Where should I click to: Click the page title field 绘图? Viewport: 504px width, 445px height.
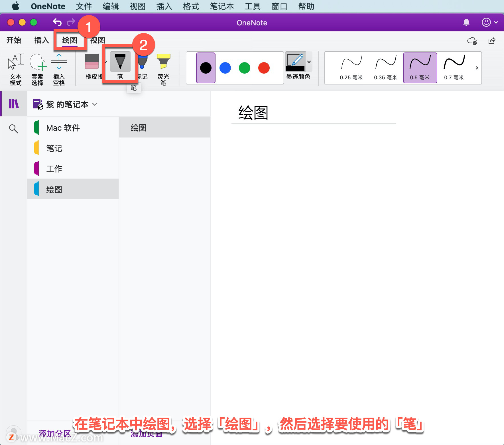point(314,113)
